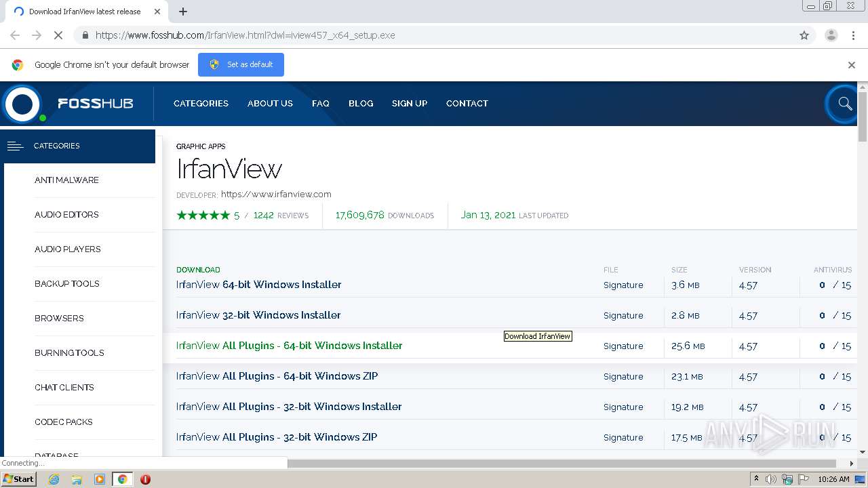Bookmark this page with the star icon
868x488 pixels.
(x=804, y=35)
